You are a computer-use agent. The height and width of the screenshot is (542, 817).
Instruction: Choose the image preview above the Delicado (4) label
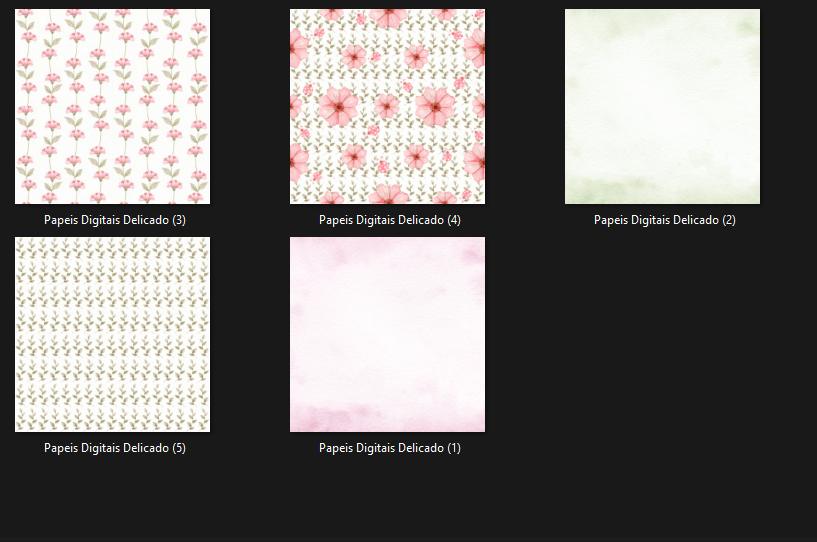click(387, 106)
